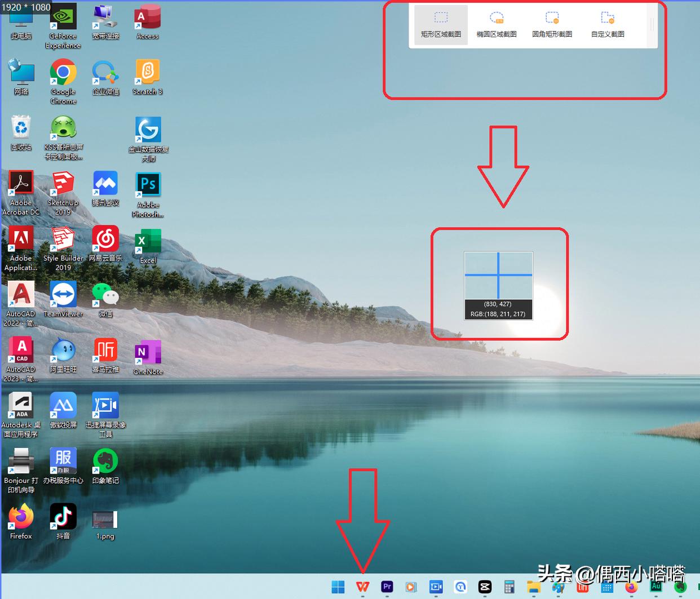700x599 pixels.
Task: Open blue screen recorder icon in taskbar
Action: pos(436,587)
